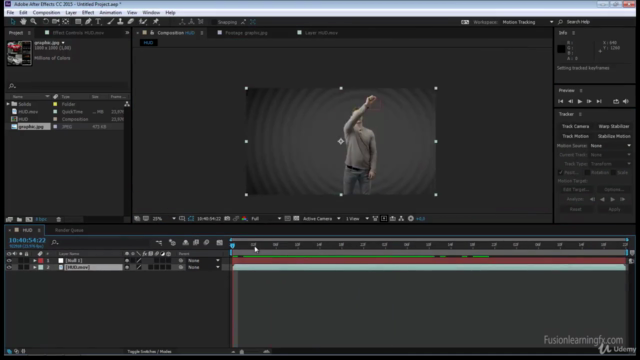Image resolution: width=640 pixels, height=360 pixels.
Task: Click the Stabilize Motion button
Action: coord(613,136)
